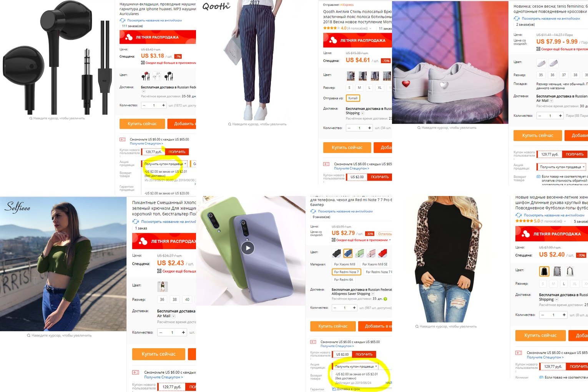Viewport: 588px width, 392px height.
Task: Play the phone case product video
Action: coord(248,248)
